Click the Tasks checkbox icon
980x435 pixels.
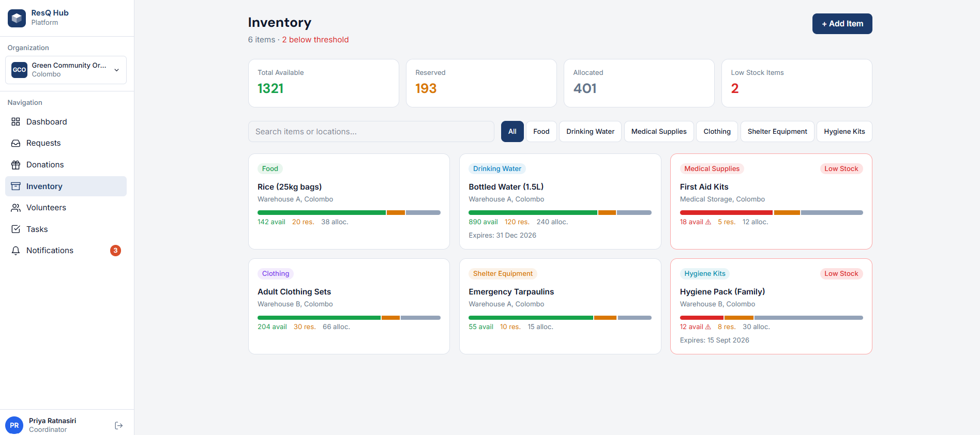[x=16, y=229]
